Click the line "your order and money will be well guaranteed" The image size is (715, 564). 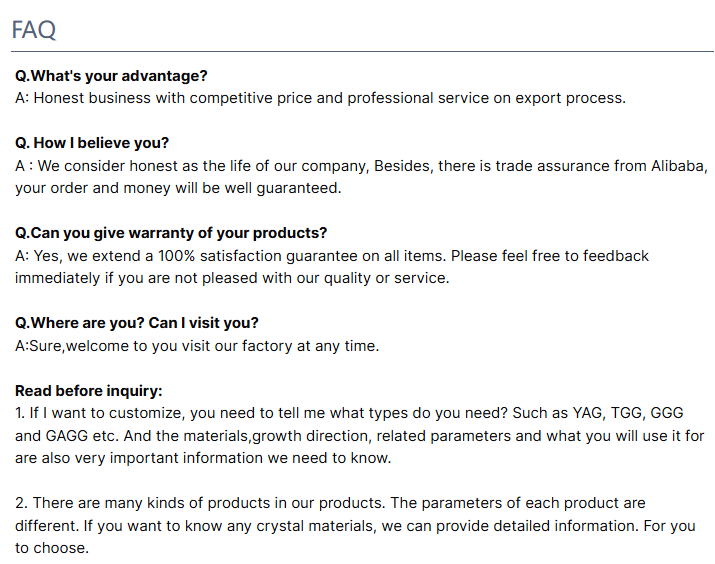click(178, 188)
